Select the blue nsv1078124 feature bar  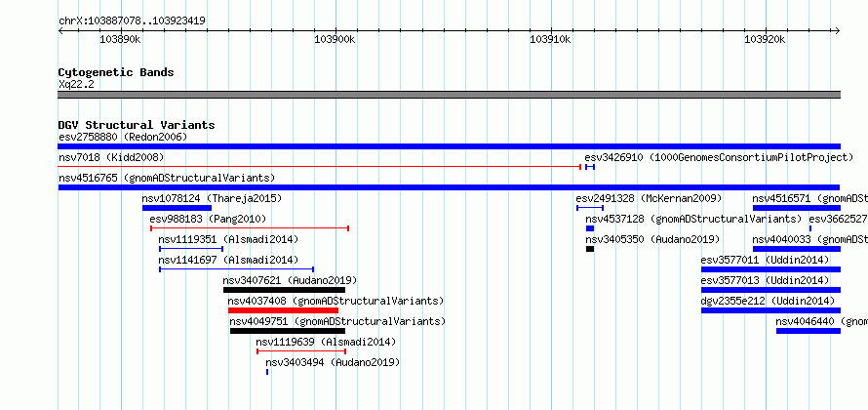pyautogui.click(x=178, y=208)
